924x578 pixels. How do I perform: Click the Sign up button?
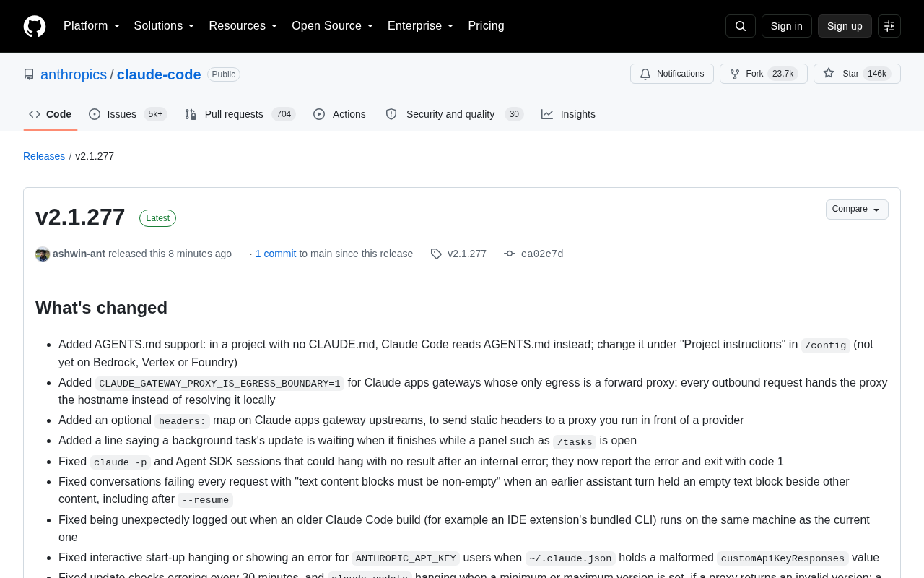(x=845, y=26)
